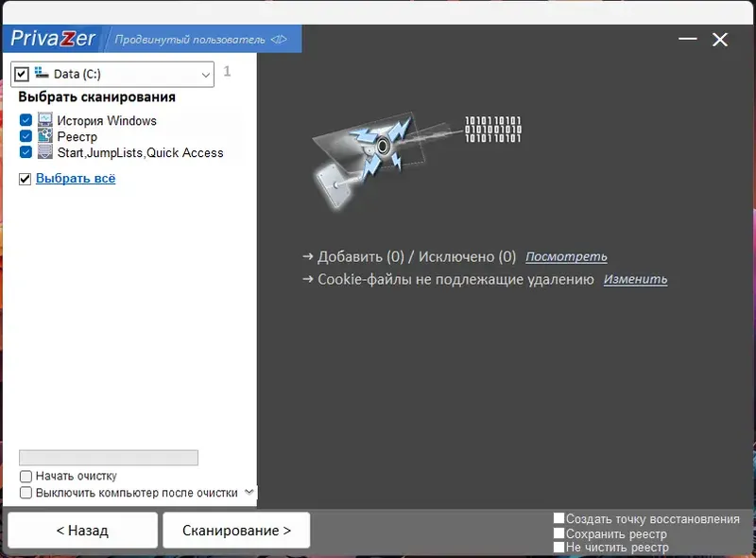Image resolution: width=756 pixels, height=558 pixels.
Task: Click the step indicator number 1
Action: [227, 72]
